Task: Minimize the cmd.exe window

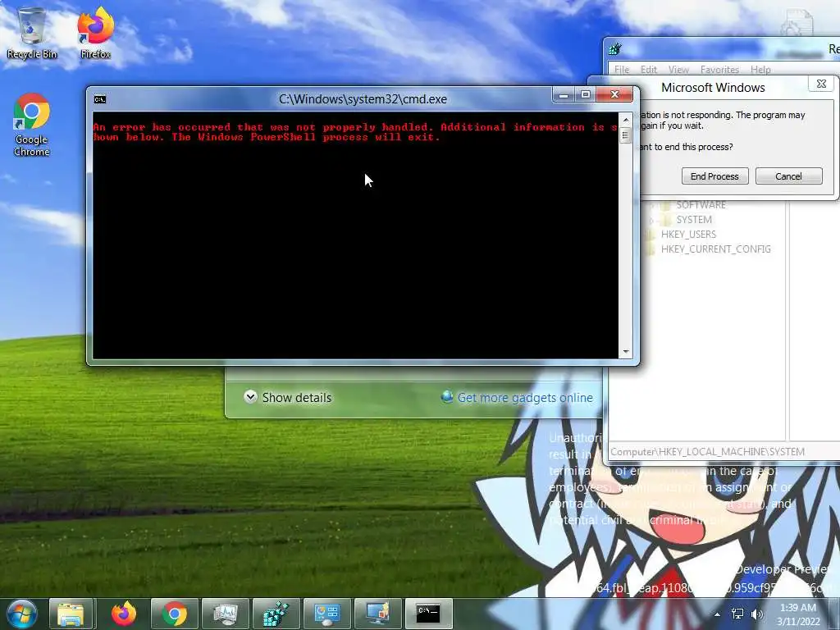Action: (x=564, y=95)
